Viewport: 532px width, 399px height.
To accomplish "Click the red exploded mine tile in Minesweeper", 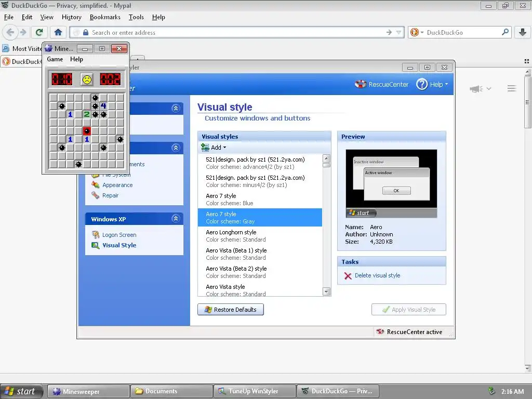I will click(87, 131).
